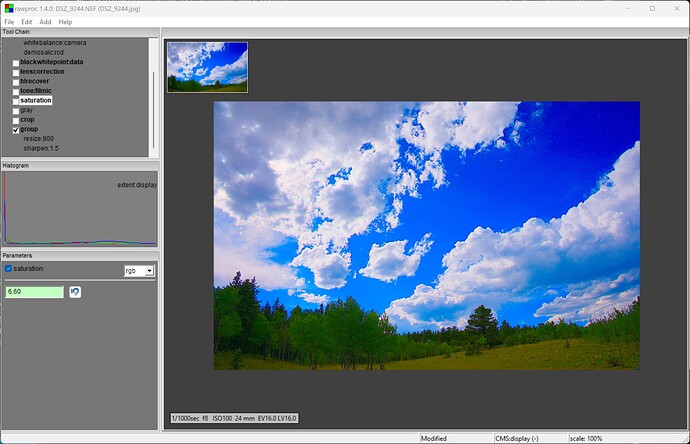
Task: Click the extent:display histogram label
Action: tap(137, 185)
